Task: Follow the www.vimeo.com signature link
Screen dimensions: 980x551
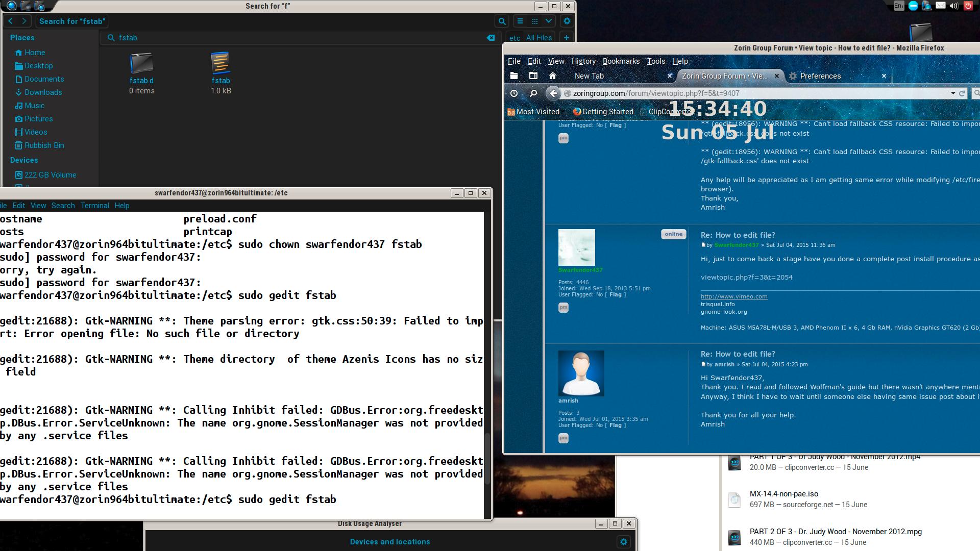Action: [x=733, y=296]
